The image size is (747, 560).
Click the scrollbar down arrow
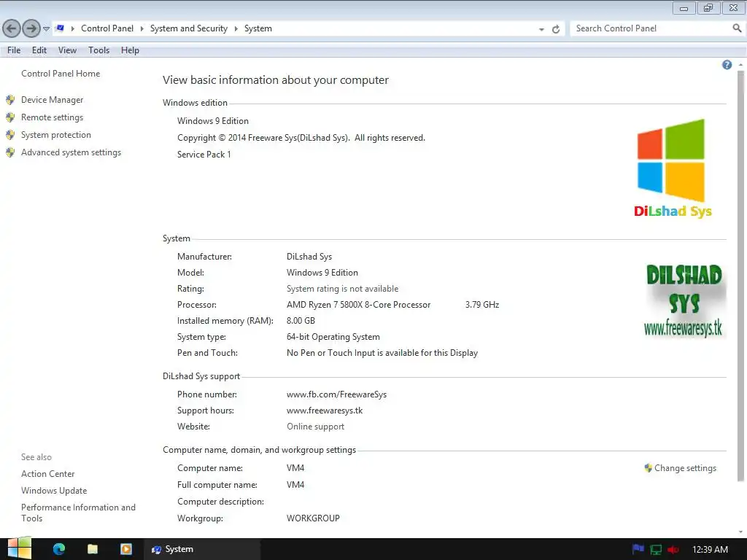click(740, 532)
